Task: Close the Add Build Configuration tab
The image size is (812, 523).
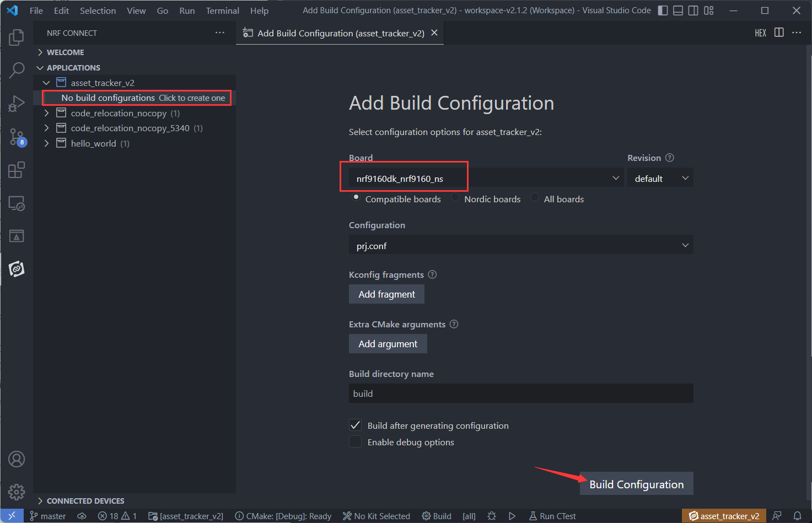Action: click(434, 33)
